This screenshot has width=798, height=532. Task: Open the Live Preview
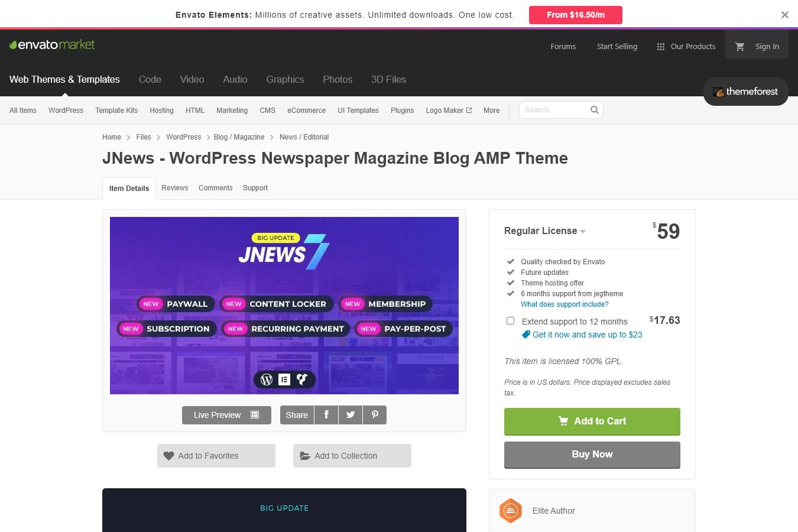click(x=226, y=415)
